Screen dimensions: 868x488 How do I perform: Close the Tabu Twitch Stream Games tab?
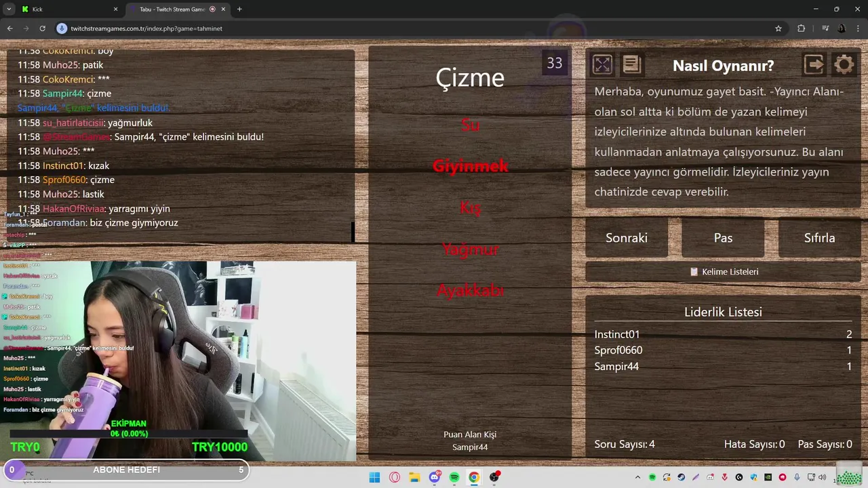tap(224, 9)
